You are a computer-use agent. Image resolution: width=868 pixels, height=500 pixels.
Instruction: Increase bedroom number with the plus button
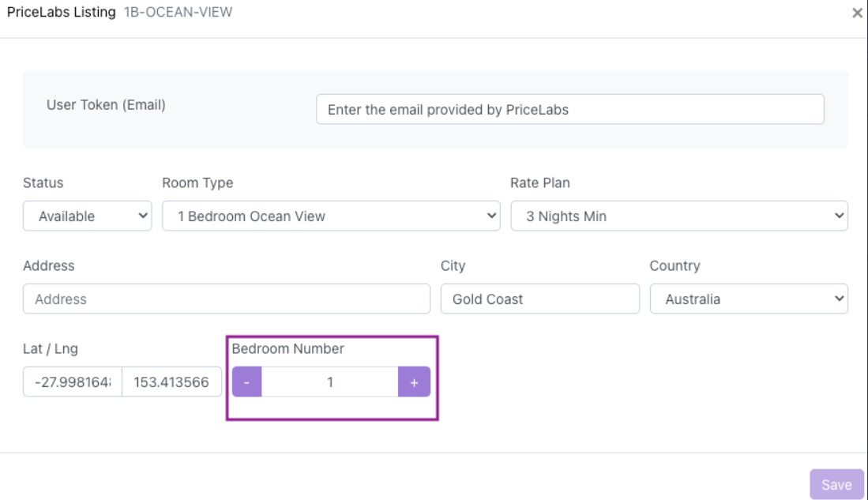click(414, 382)
